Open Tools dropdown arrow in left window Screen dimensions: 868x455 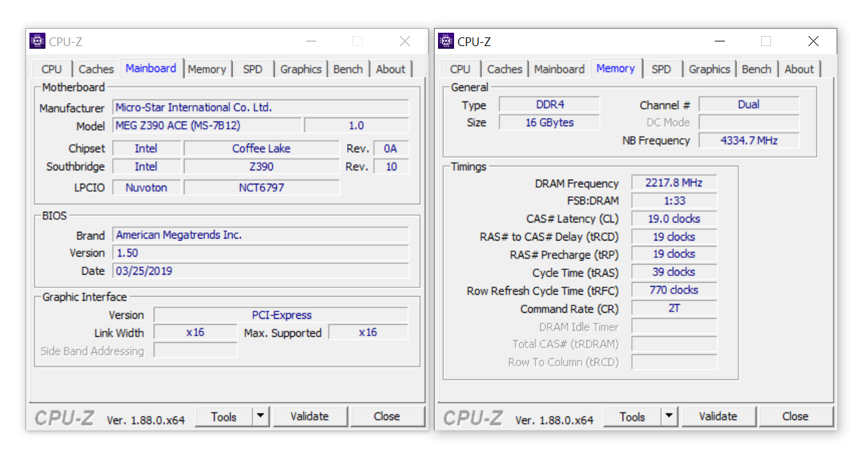pyautogui.click(x=261, y=417)
